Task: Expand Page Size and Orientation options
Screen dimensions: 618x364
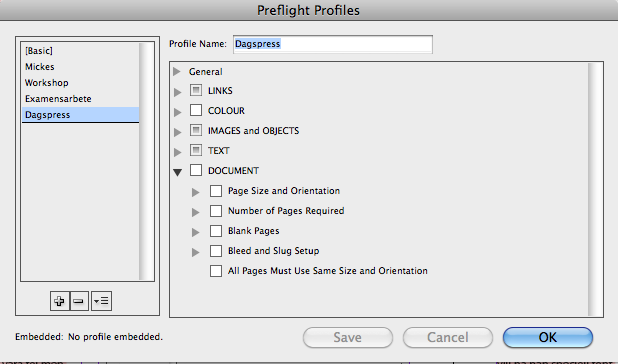Action: (x=195, y=192)
